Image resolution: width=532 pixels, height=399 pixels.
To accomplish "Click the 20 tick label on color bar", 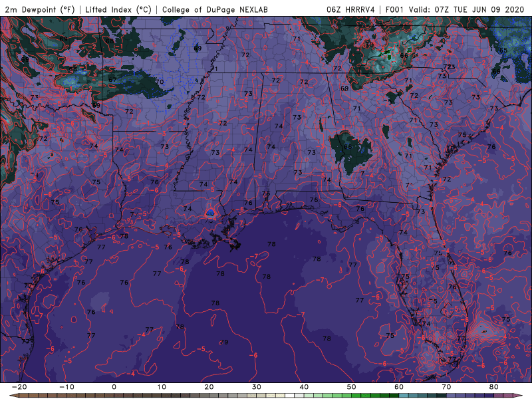I will coord(209,387).
